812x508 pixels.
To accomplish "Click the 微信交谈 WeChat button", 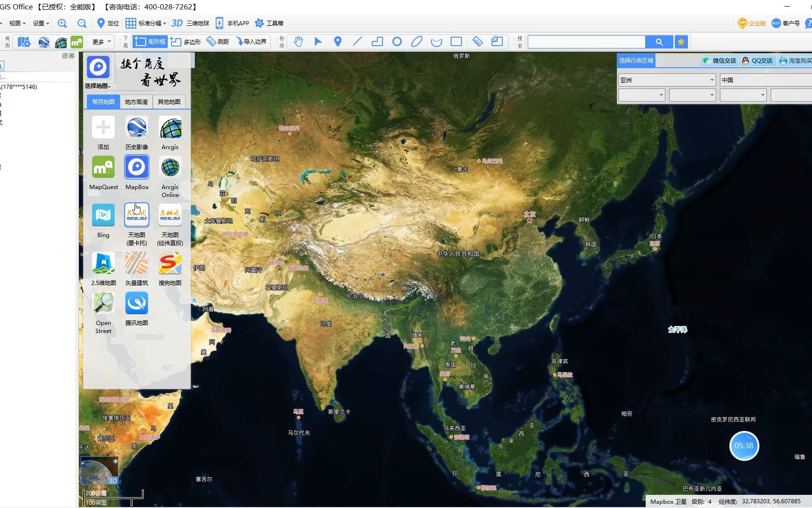I will pos(719,61).
